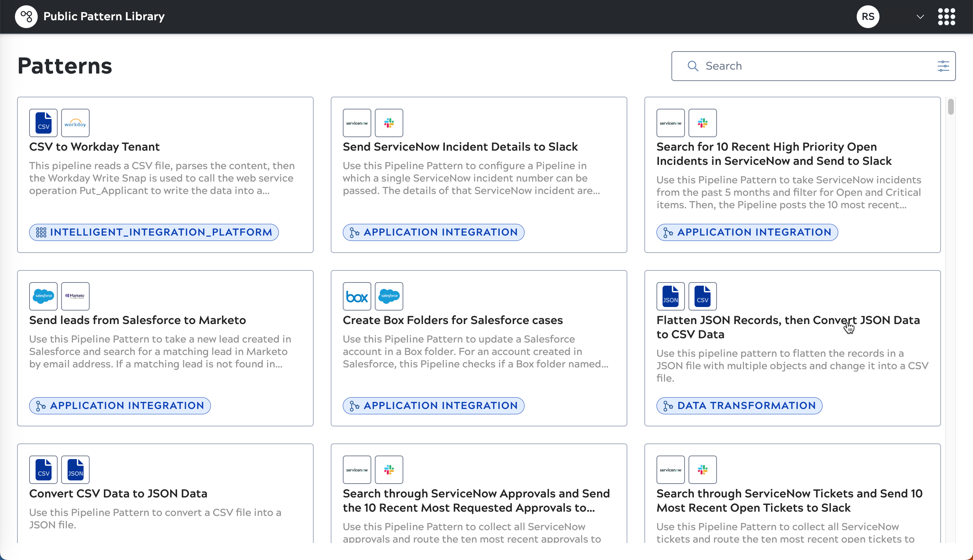Click the SnapLogic logo in the header
This screenshot has width=973, height=560.
point(26,16)
